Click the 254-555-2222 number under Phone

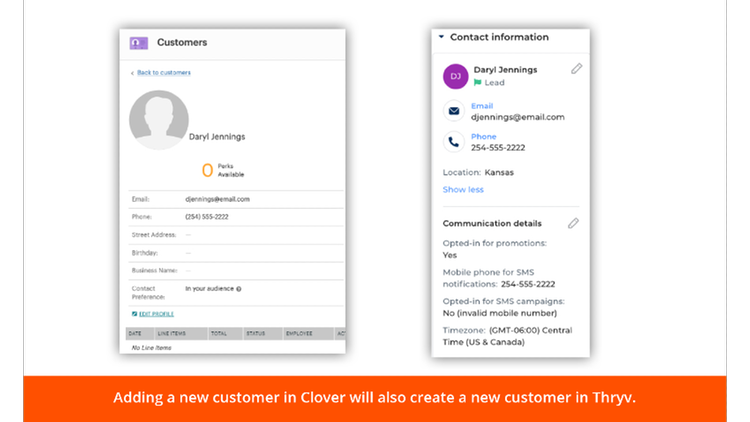coord(498,148)
